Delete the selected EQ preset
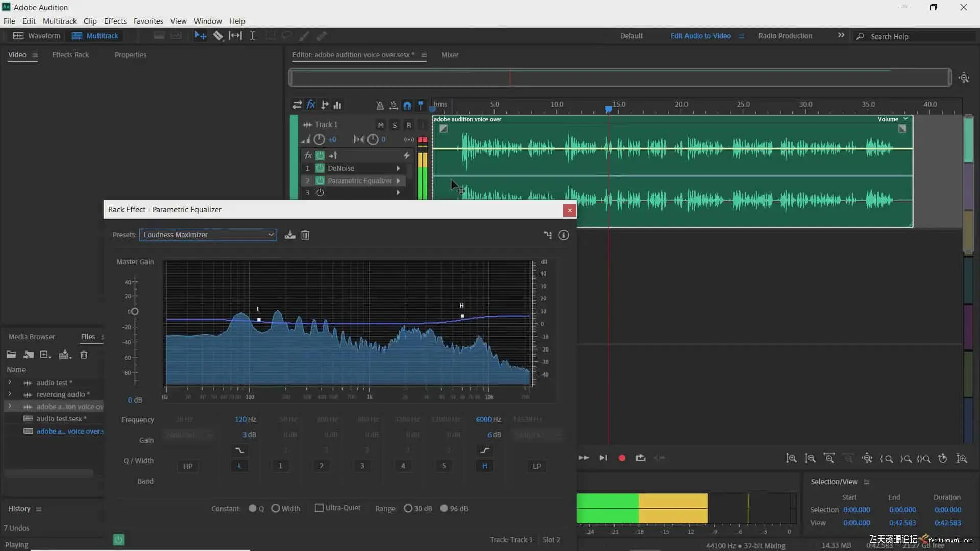This screenshot has height=551, width=980. point(305,235)
